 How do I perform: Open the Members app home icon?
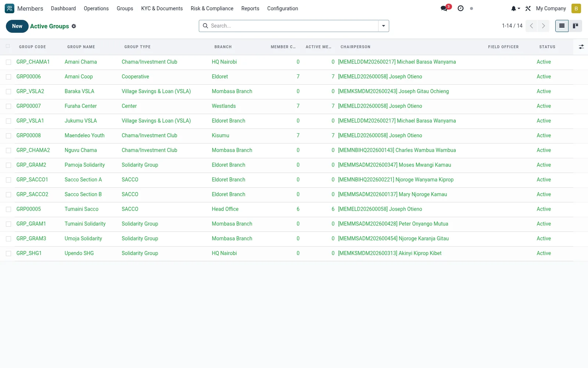(x=10, y=8)
